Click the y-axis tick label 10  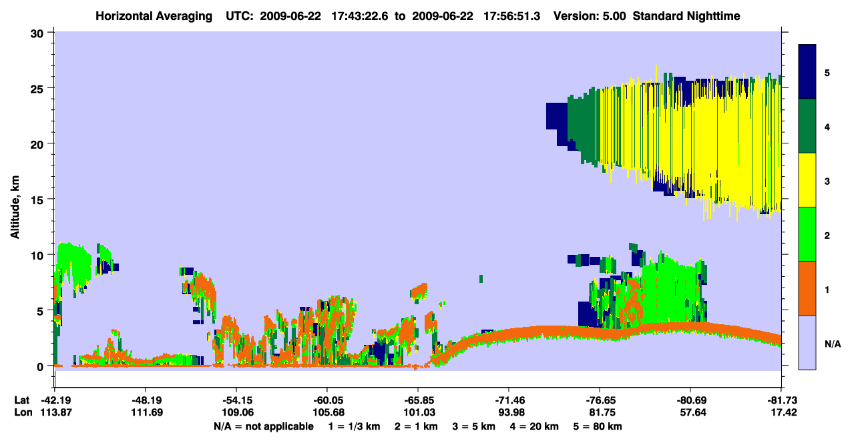39,255
